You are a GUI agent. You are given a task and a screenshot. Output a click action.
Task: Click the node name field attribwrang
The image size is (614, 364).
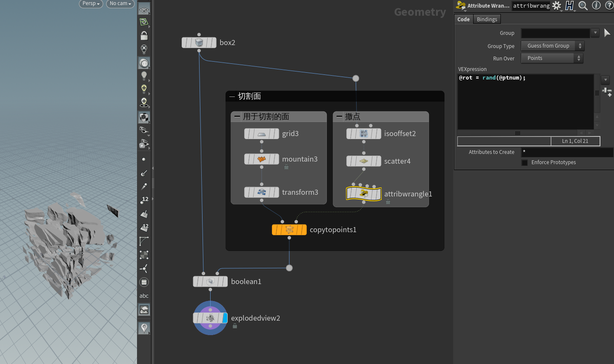point(531,6)
